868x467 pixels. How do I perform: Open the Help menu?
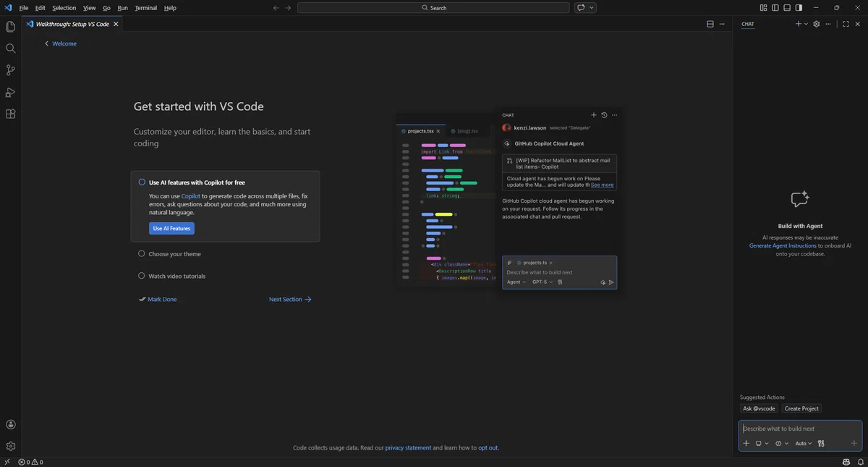point(170,8)
